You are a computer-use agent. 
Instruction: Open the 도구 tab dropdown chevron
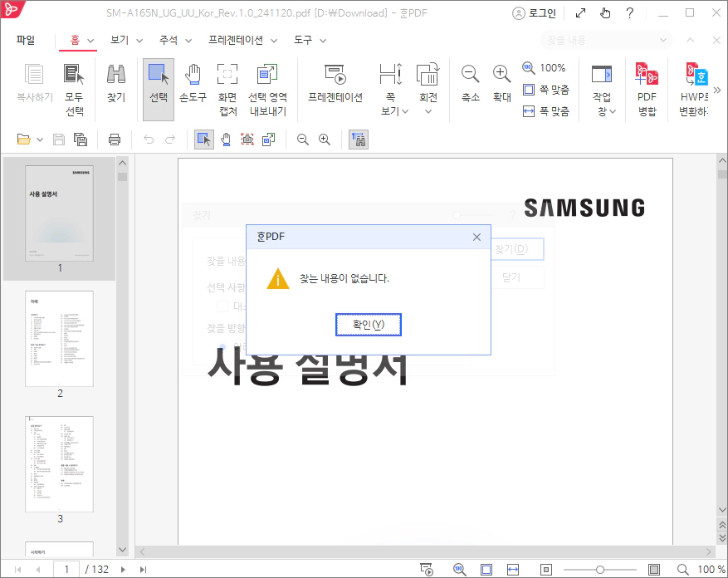coord(323,41)
